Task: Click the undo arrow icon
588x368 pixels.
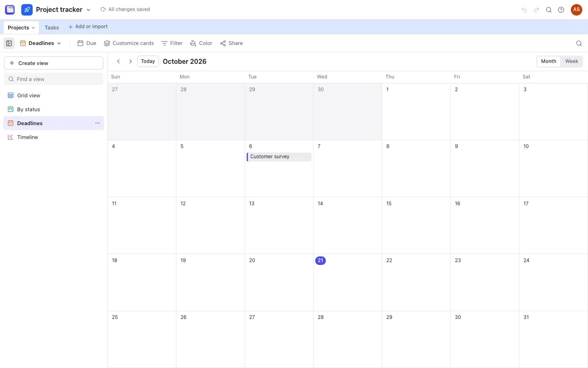Action: (x=524, y=10)
